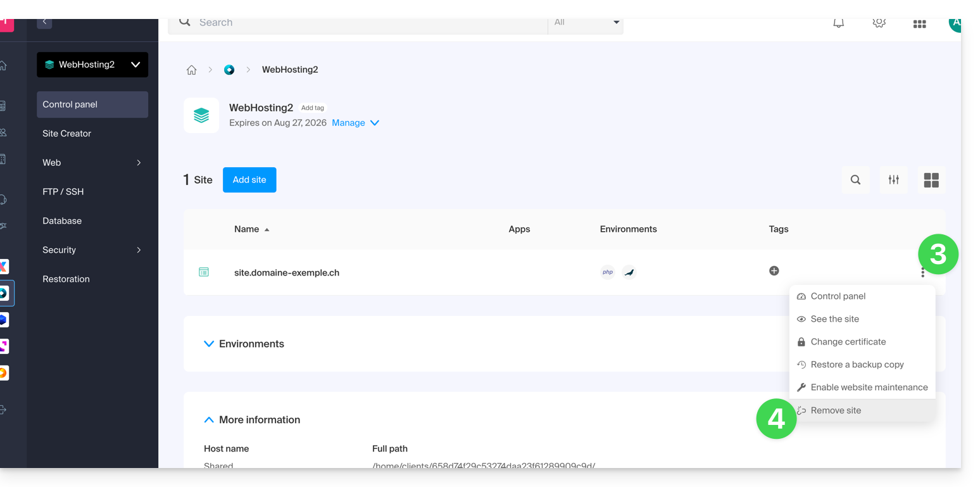
Task: Select Remove site from context menu
Action: (x=836, y=410)
